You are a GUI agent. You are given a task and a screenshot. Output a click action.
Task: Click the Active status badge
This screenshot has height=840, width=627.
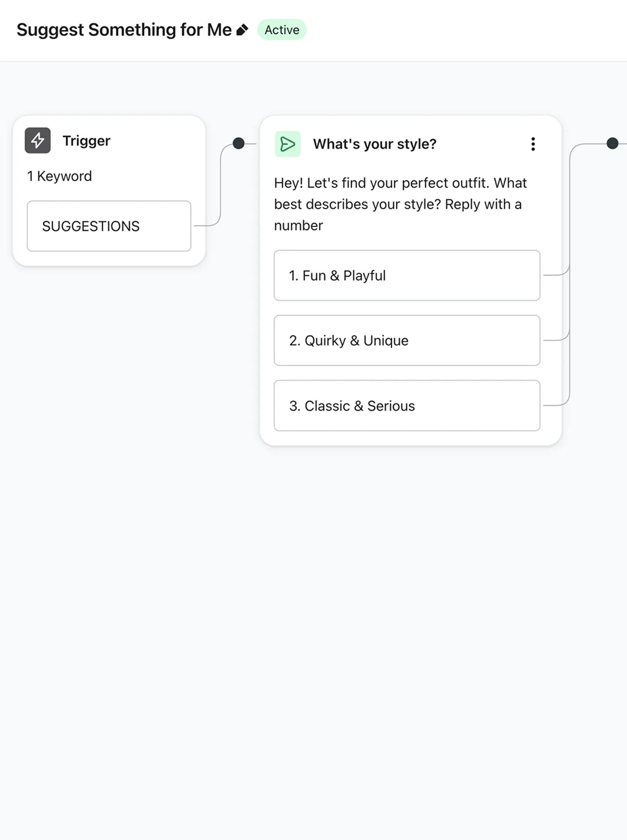[282, 30]
